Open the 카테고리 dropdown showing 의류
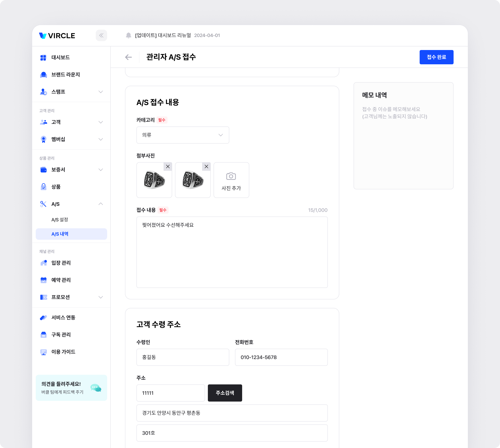 [x=183, y=135]
